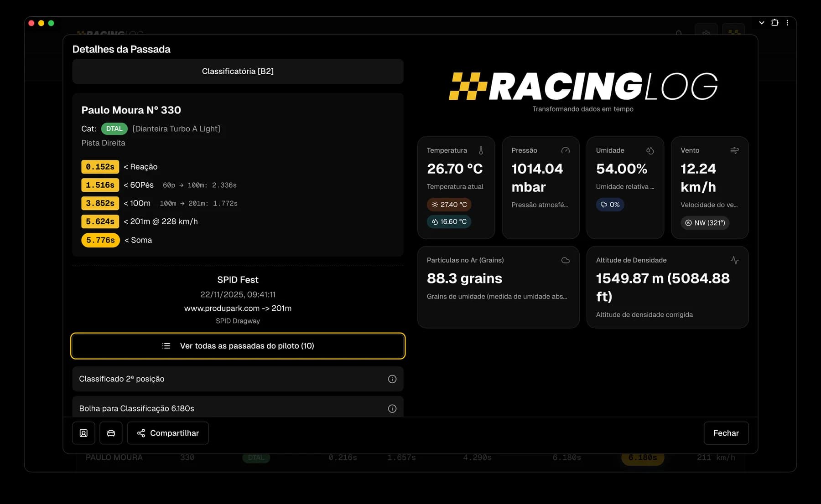Click the 0% rain badge
821x504 pixels.
[610, 205]
